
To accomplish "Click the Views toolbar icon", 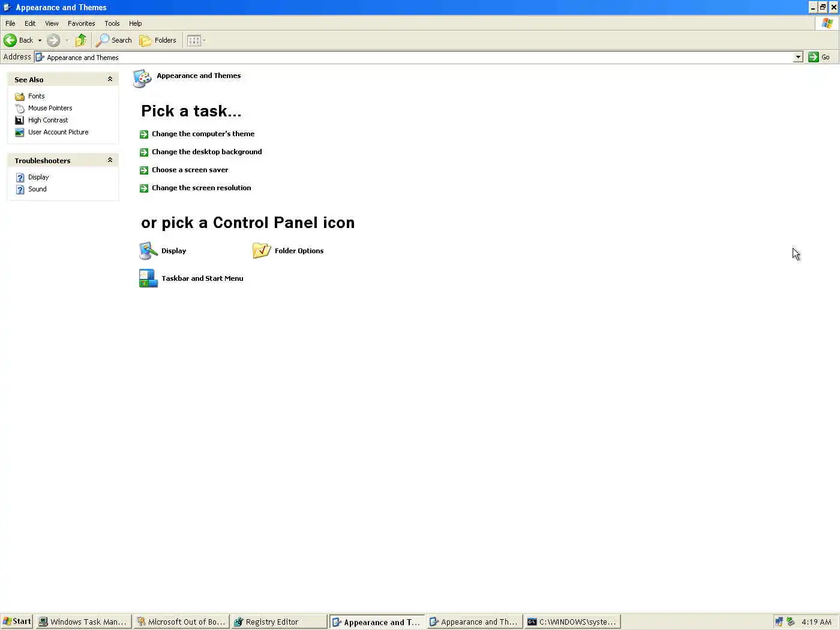I will (194, 40).
